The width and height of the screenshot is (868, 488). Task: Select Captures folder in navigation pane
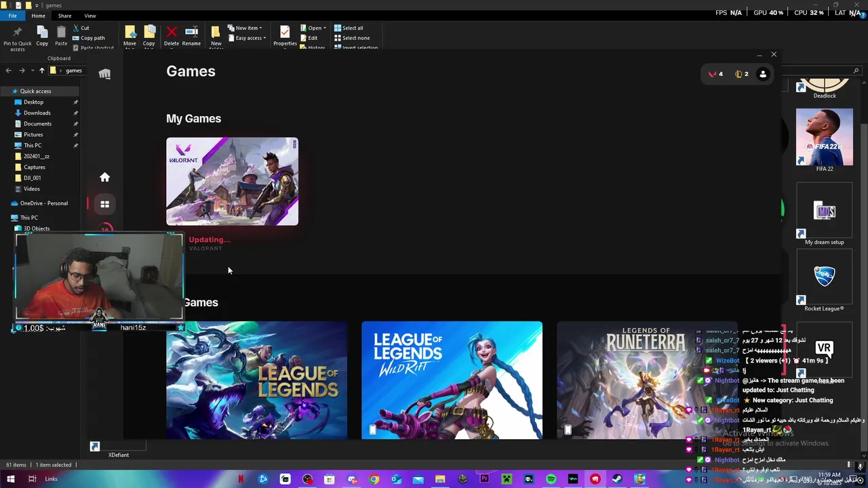point(35,167)
